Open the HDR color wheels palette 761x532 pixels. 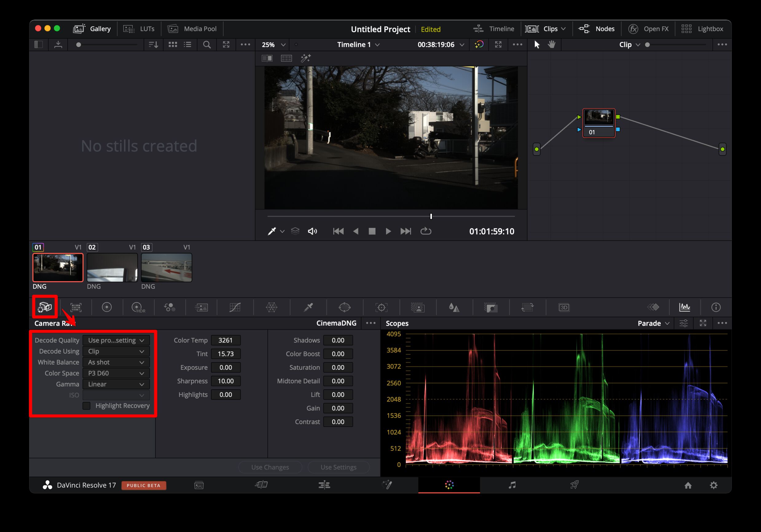(x=138, y=307)
